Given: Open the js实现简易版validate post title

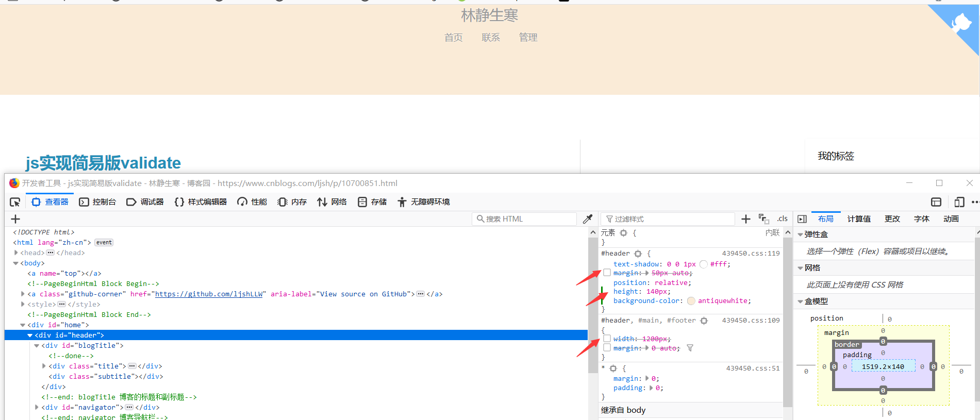Looking at the screenshot, I should pos(103,163).
